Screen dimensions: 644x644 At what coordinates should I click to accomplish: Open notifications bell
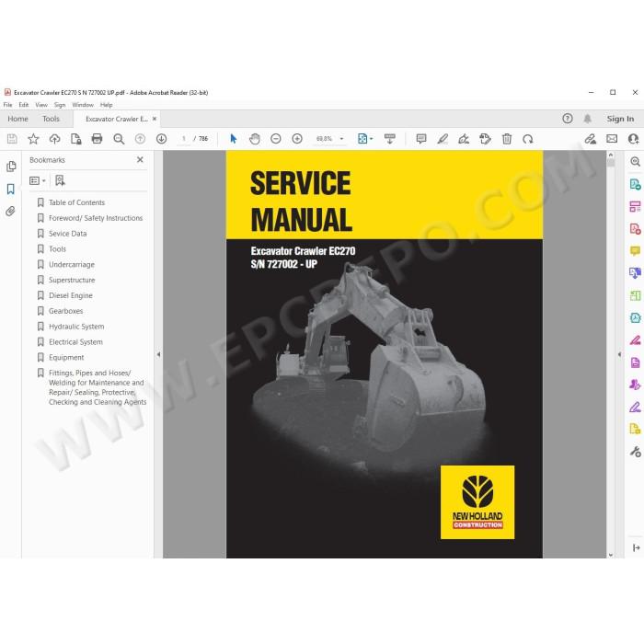click(x=587, y=119)
